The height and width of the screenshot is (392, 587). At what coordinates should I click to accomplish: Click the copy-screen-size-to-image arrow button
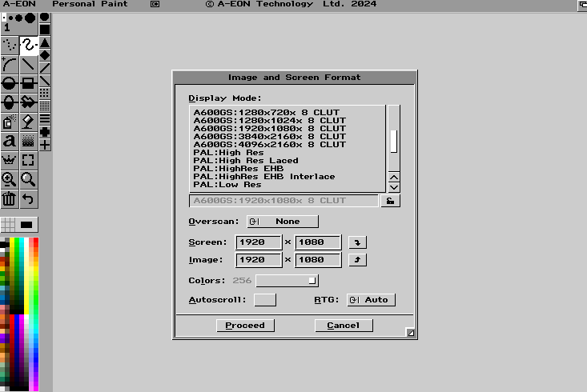[x=358, y=242]
